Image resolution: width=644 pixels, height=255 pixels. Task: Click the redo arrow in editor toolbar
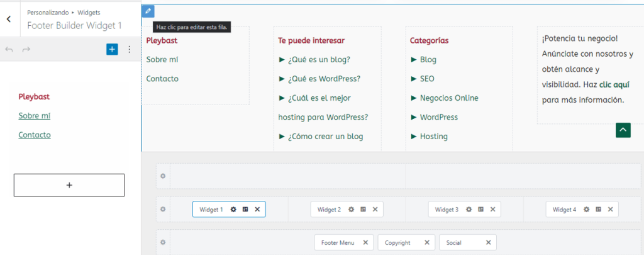26,49
